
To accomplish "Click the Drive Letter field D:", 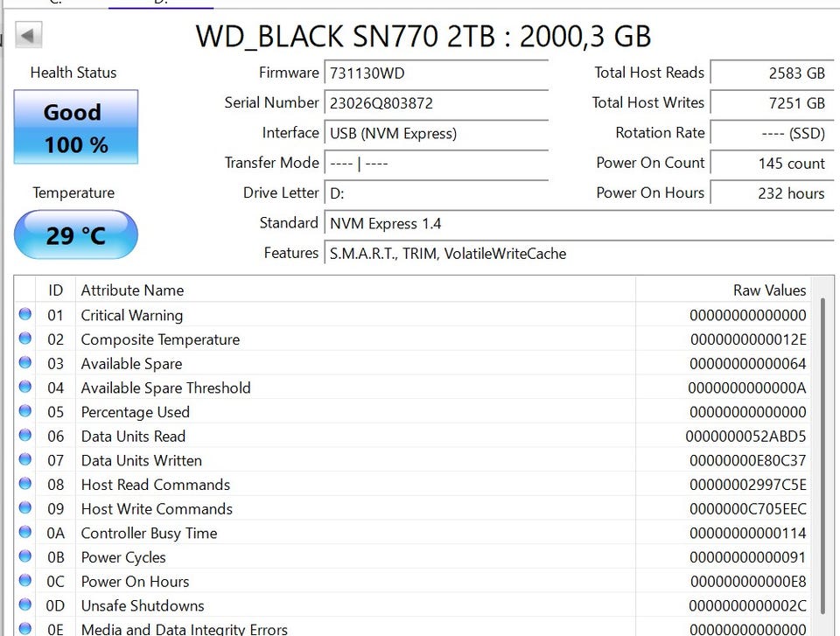I will click(x=436, y=192).
